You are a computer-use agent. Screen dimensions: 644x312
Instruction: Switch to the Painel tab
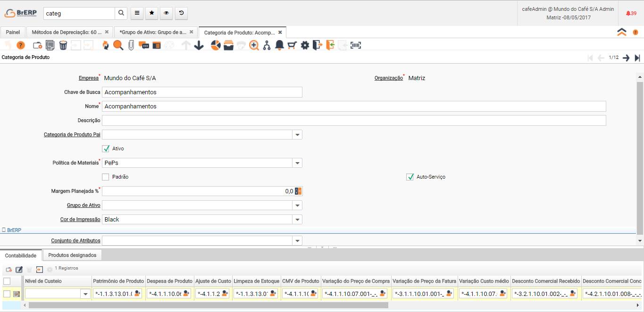tap(13, 32)
